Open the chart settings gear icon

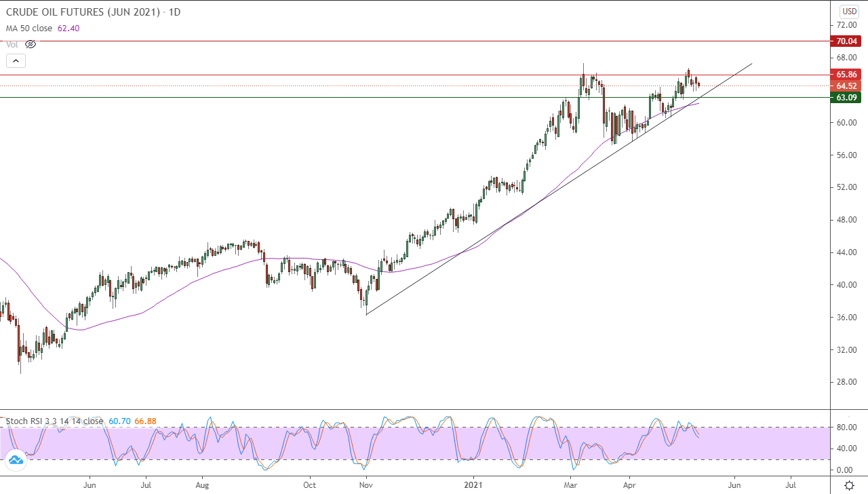pyautogui.click(x=849, y=486)
